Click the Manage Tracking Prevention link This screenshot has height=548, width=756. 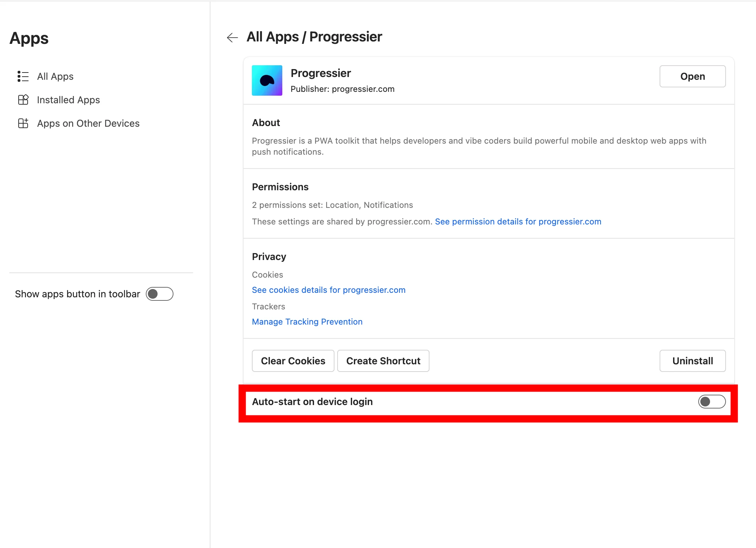pos(307,322)
